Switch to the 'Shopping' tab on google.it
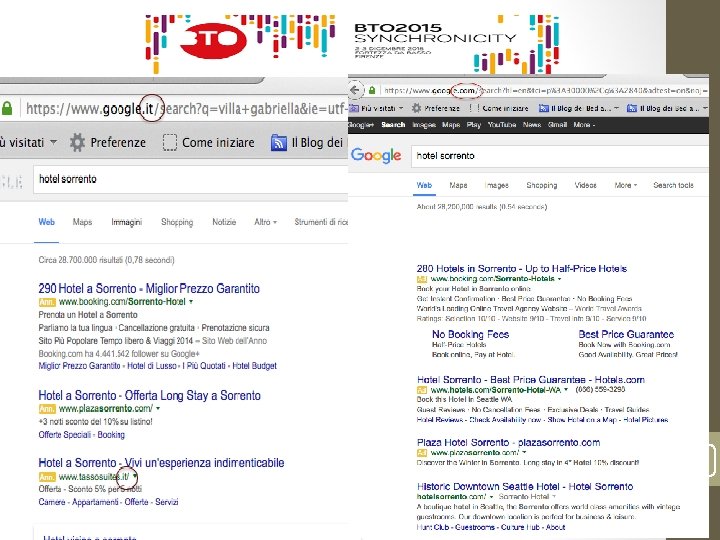 tap(177, 222)
